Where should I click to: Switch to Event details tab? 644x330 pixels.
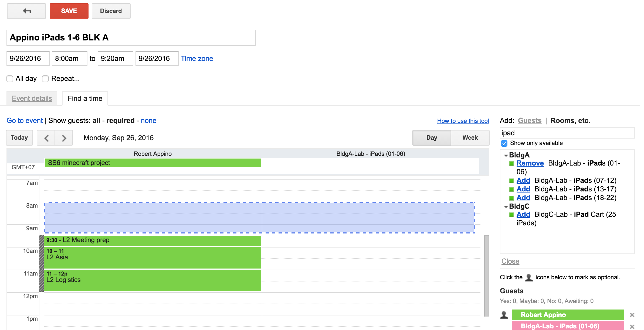(x=32, y=98)
